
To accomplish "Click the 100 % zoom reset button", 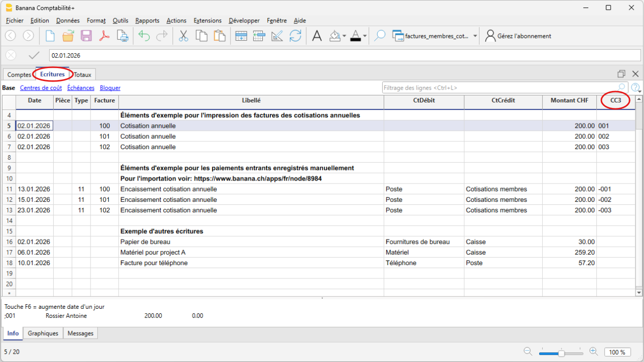I will [617, 352].
